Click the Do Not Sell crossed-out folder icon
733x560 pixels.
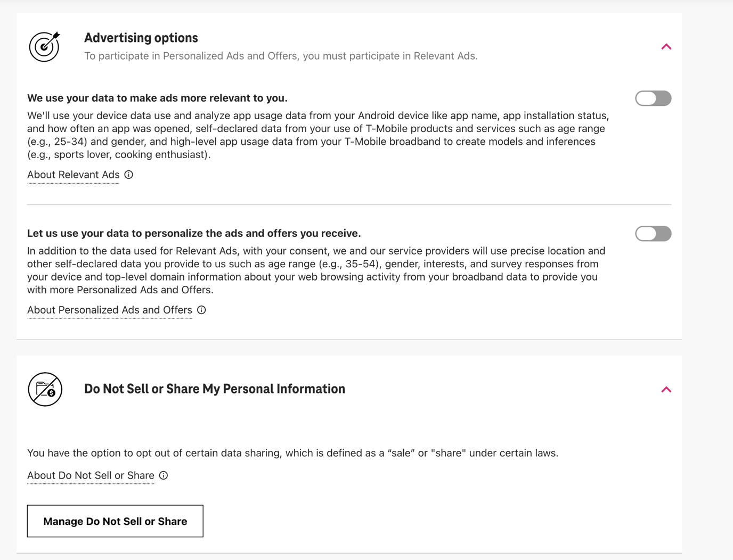click(45, 389)
